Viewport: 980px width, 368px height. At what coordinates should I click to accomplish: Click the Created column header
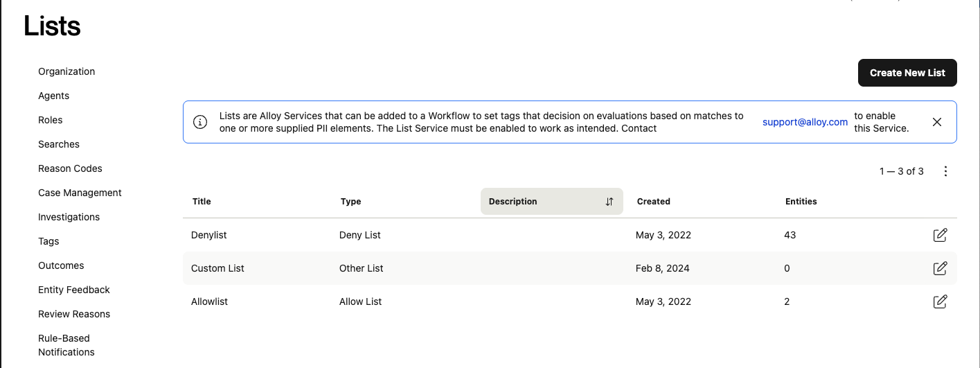[x=653, y=202]
